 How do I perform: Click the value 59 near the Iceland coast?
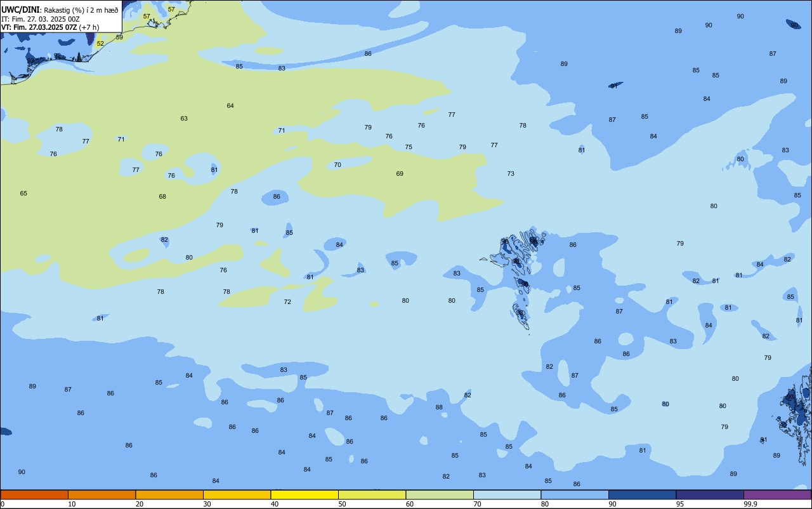[119, 37]
